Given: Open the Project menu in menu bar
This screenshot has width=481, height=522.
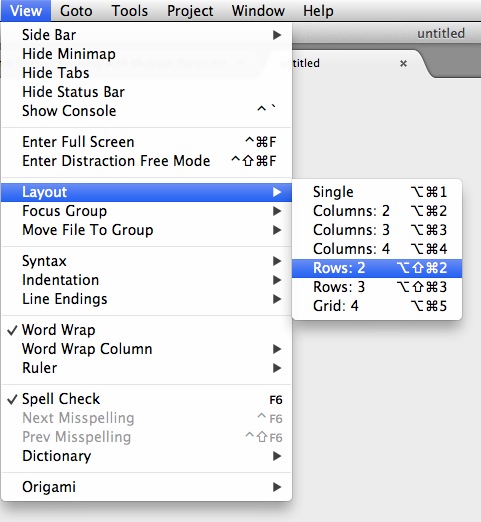Looking at the screenshot, I should pyautogui.click(x=190, y=11).
